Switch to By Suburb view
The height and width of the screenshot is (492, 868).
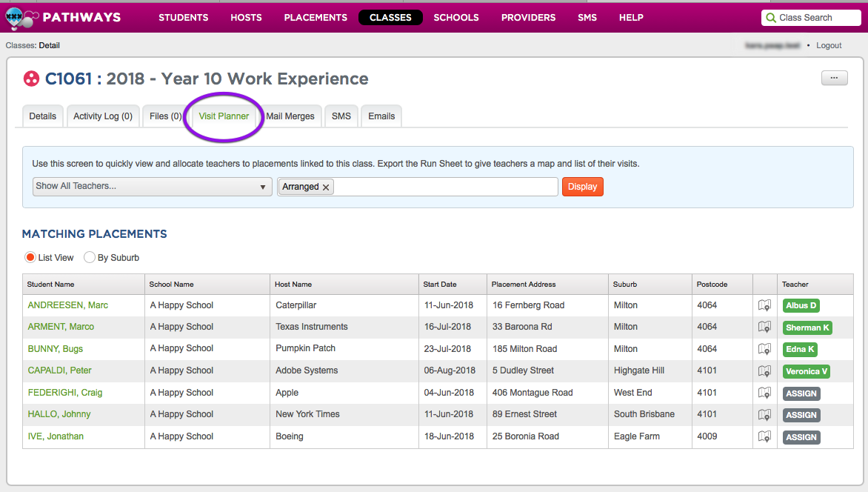pos(89,257)
